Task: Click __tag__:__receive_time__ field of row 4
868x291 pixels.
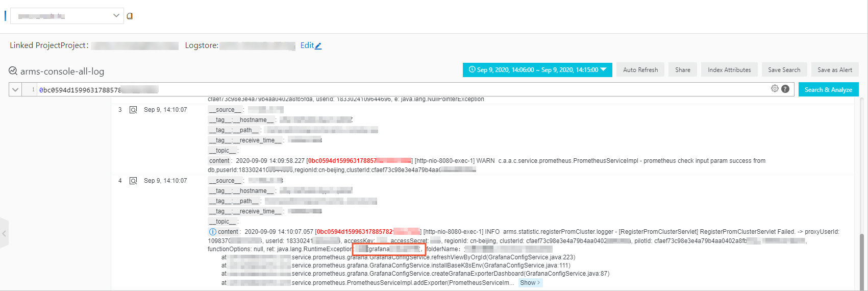Action: (246, 211)
